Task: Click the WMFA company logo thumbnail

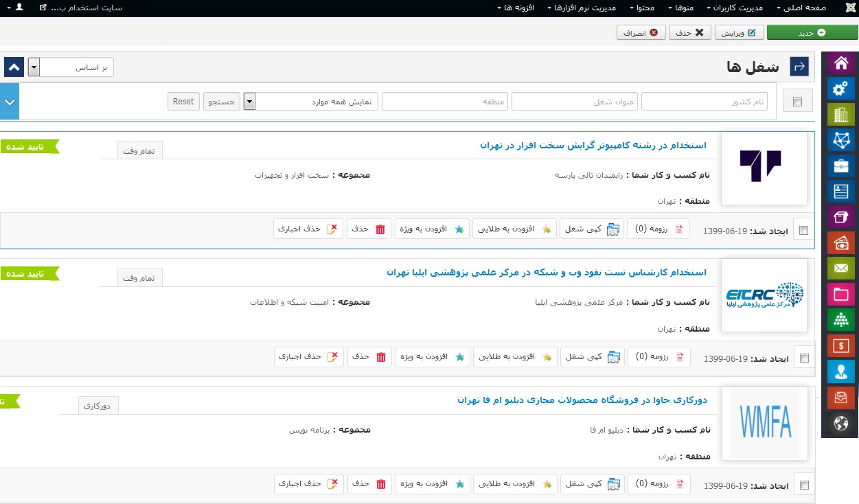Action: [764, 423]
